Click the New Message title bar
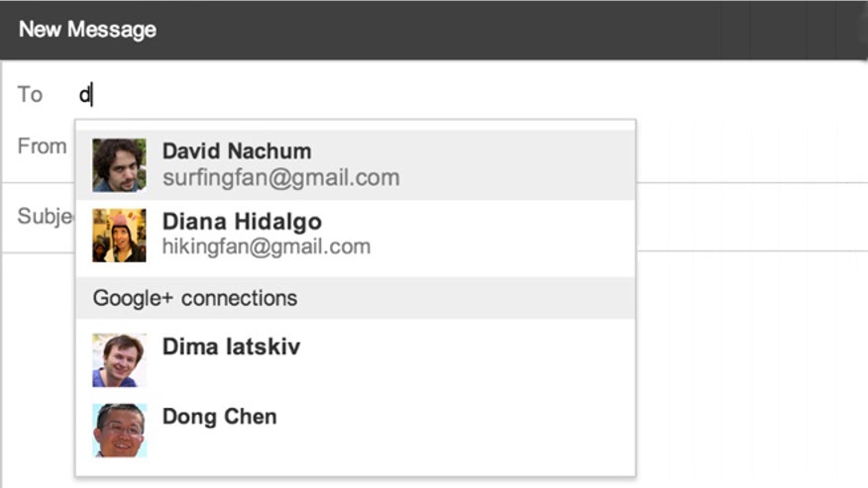Viewport: 868px width, 488px height. [434, 30]
